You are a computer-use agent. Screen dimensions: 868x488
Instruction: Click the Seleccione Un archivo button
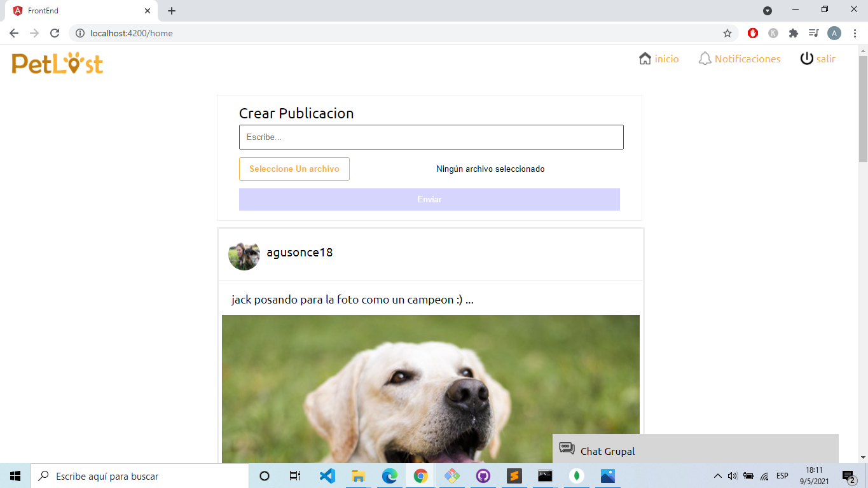[294, 169]
